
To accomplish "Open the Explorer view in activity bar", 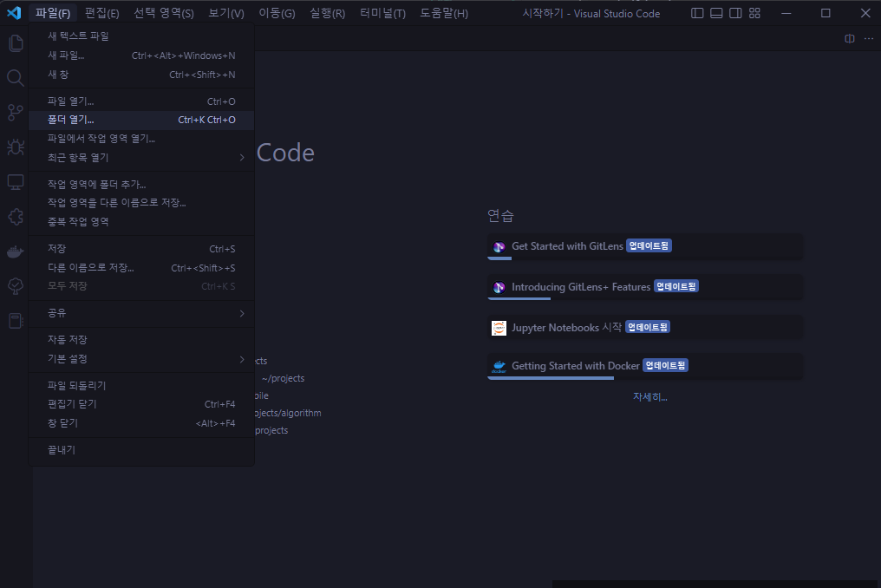I will 16,43.
